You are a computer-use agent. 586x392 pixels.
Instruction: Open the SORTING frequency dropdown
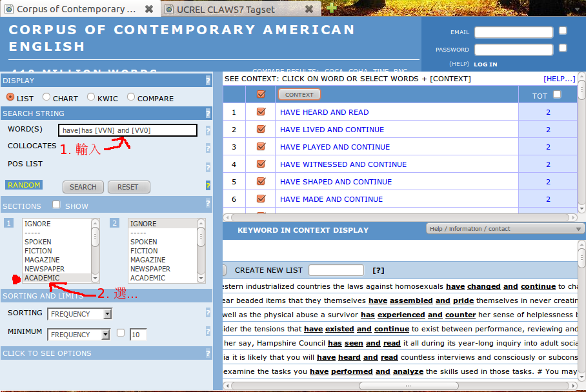79,314
